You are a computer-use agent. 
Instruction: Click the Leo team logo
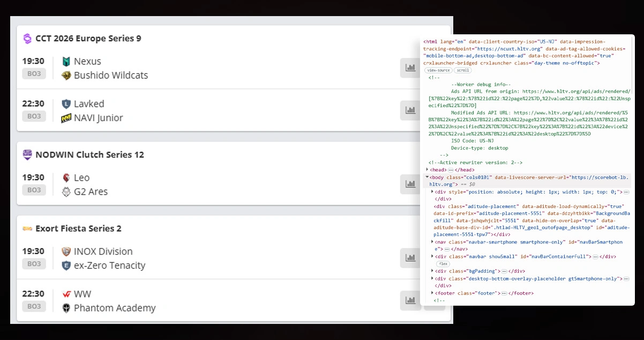click(66, 178)
